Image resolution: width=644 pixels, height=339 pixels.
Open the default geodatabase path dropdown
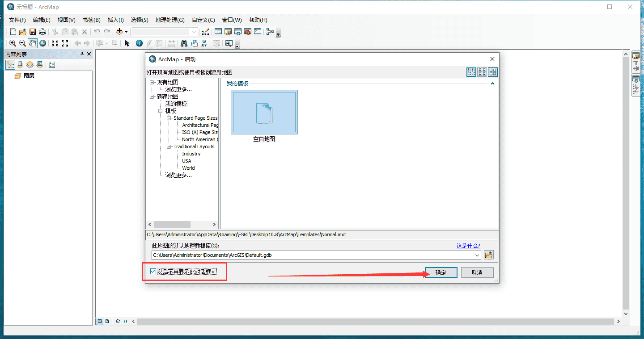[477, 255]
